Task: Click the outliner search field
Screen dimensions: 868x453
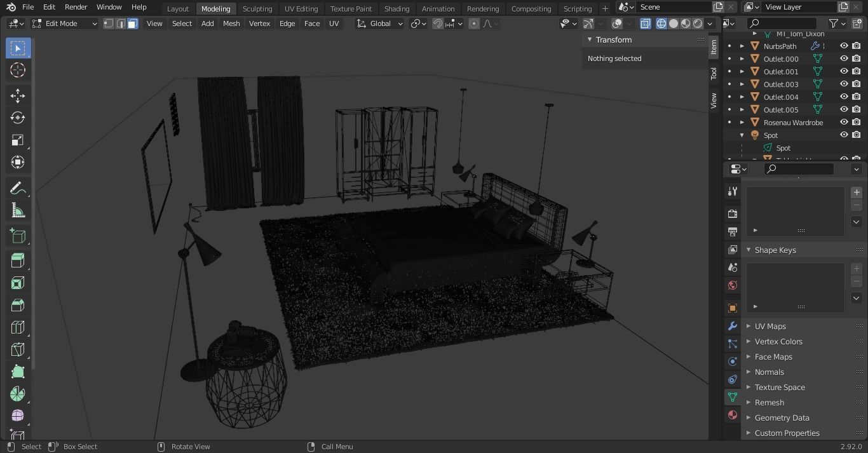Action: pyautogui.click(x=781, y=24)
